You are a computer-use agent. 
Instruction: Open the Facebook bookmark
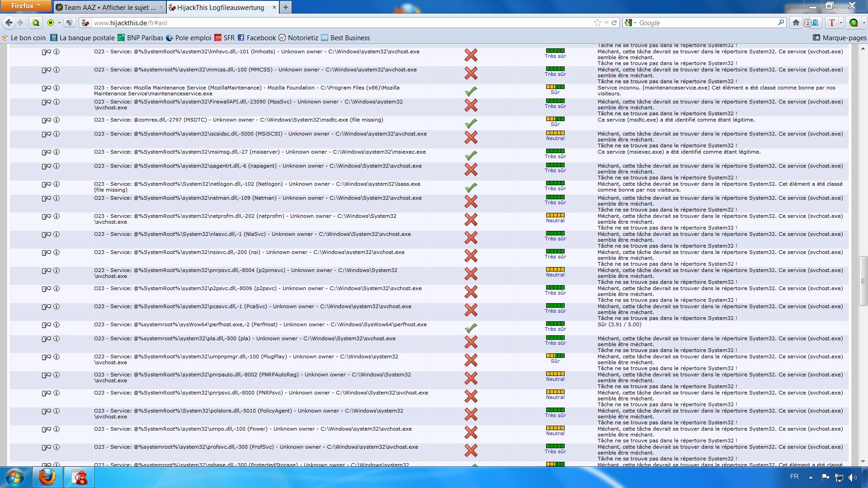point(256,38)
